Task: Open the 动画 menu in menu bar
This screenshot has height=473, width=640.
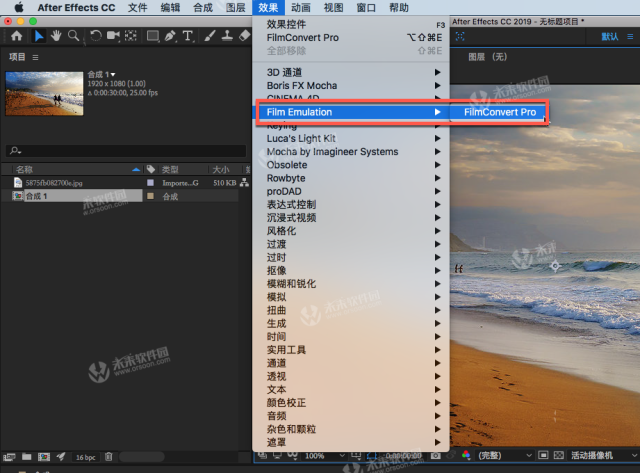Action: click(301, 7)
